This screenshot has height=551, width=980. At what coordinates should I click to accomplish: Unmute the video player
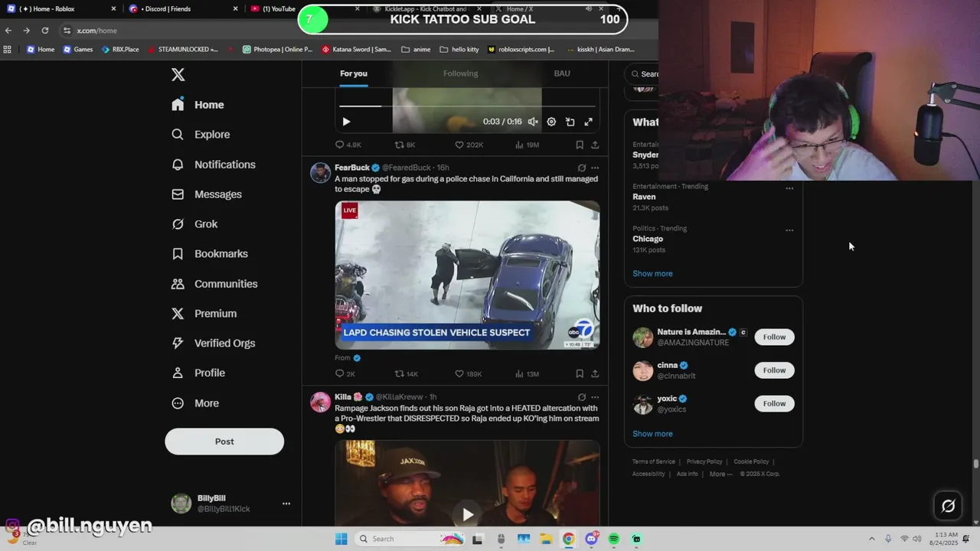point(533,122)
